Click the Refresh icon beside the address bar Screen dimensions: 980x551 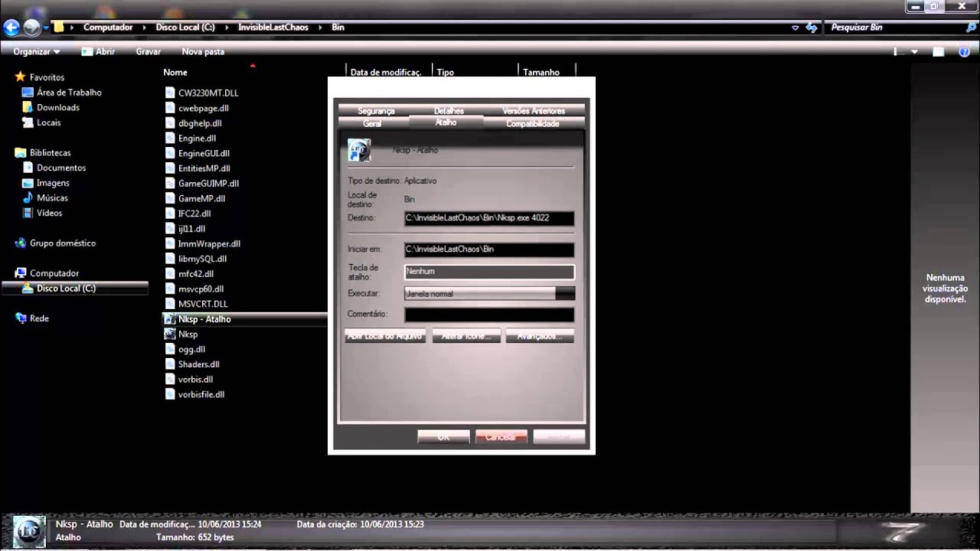tap(811, 27)
